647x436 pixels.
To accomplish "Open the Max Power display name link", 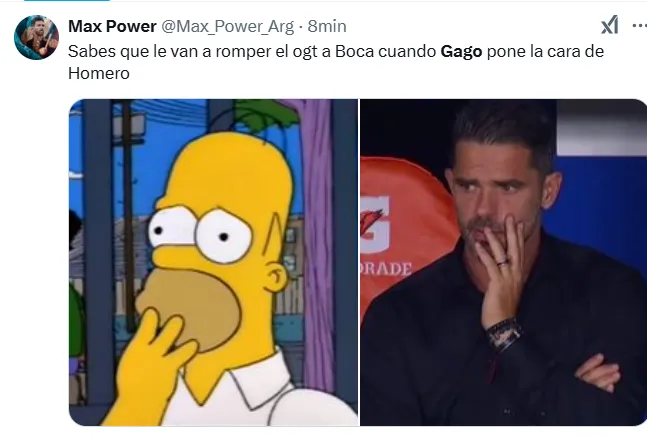I will pos(112,26).
